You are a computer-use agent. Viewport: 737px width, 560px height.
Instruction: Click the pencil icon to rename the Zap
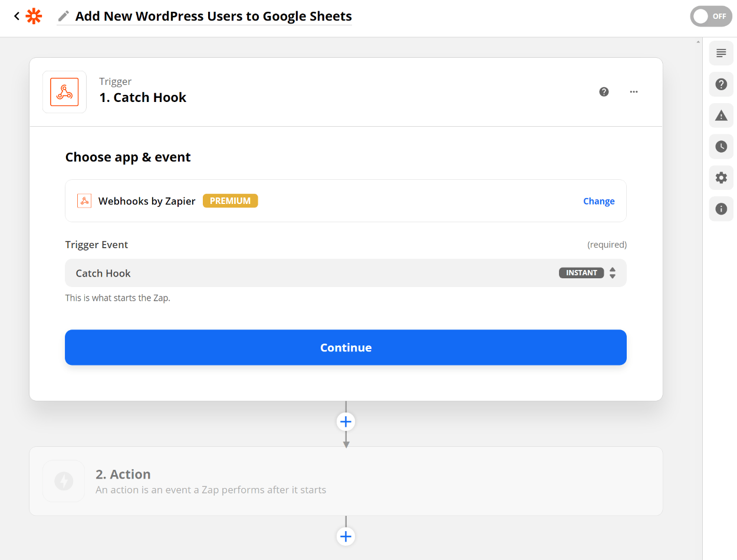point(64,16)
